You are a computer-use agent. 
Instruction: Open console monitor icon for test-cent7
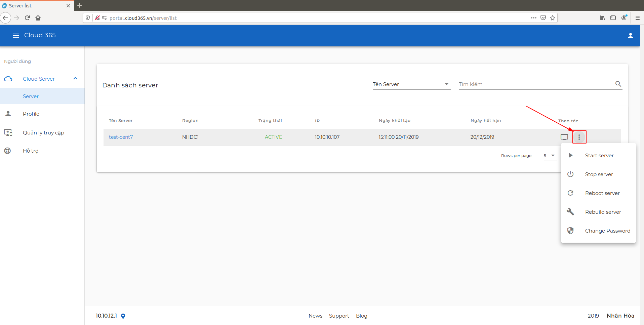point(564,137)
